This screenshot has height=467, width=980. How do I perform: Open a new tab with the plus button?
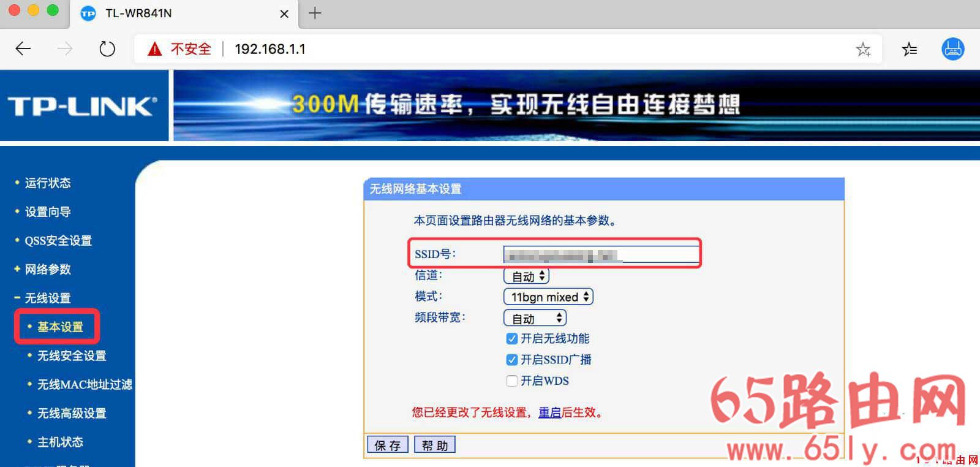click(x=315, y=13)
